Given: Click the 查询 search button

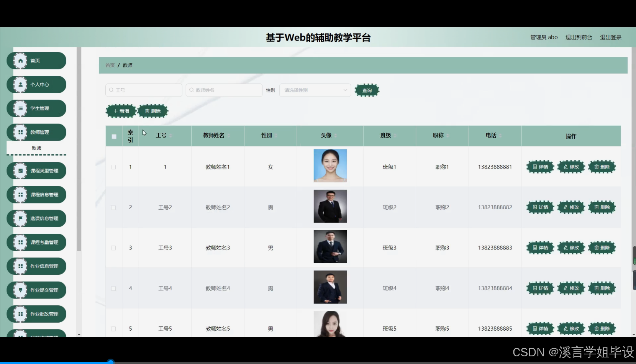Looking at the screenshot, I should tap(367, 90).
